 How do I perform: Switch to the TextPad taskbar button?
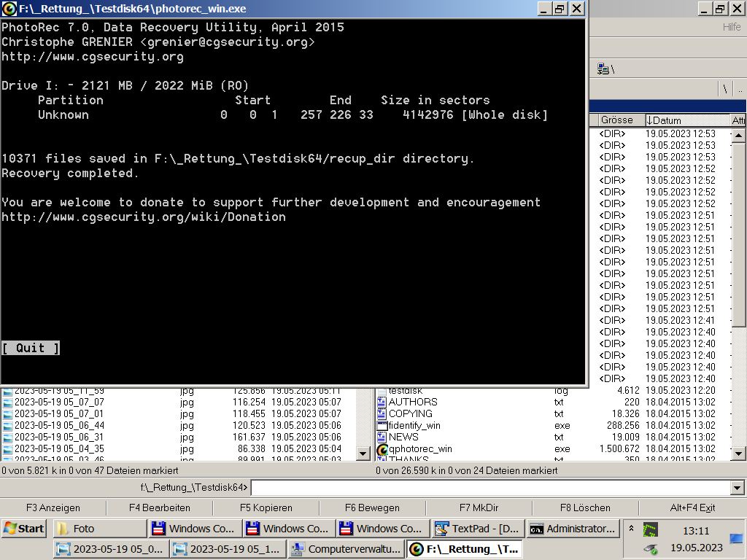click(x=478, y=529)
